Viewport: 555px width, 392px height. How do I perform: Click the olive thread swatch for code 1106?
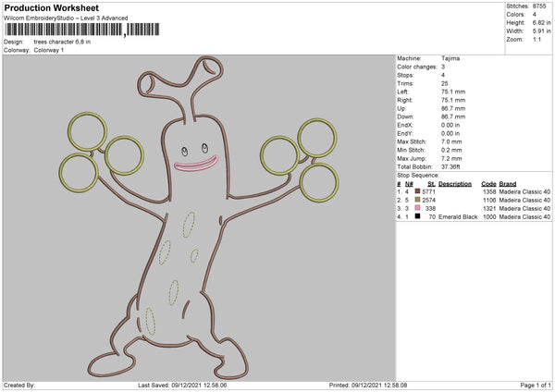(x=417, y=200)
